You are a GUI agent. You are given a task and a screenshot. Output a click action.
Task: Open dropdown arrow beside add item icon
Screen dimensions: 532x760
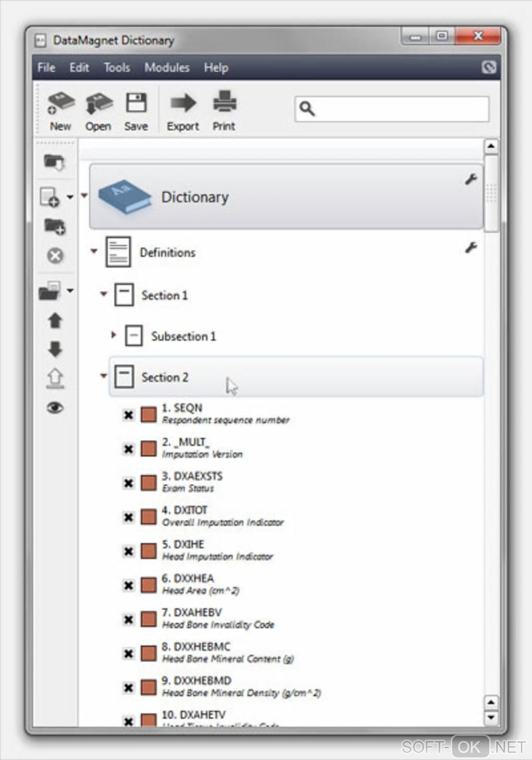click(70, 197)
